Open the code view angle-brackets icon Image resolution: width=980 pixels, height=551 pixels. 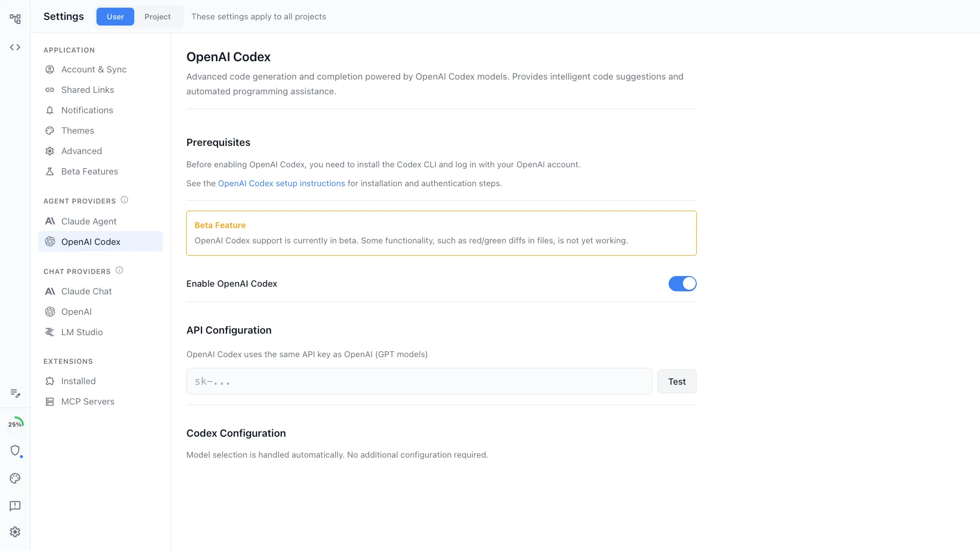[15, 47]
